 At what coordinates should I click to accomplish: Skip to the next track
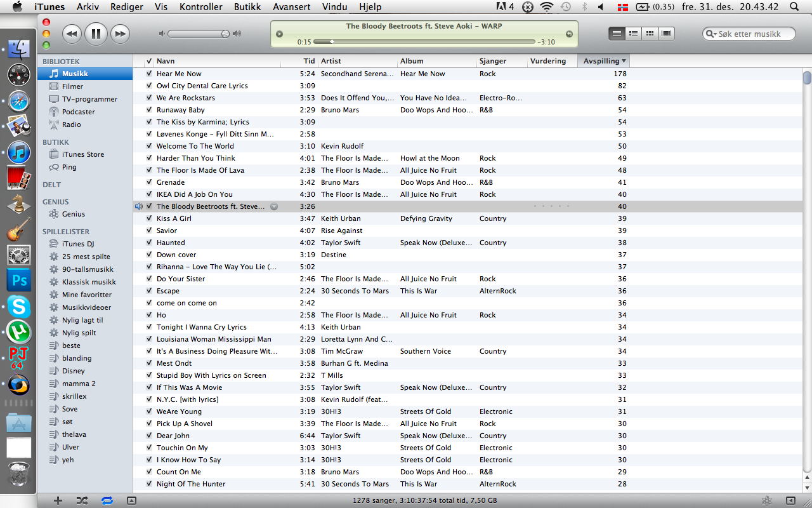[120, 34]
